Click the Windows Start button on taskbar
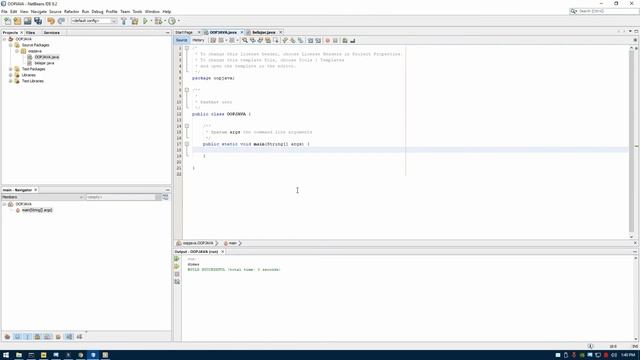The width and height of the screenshot is (640, 360). click(6, 355)
